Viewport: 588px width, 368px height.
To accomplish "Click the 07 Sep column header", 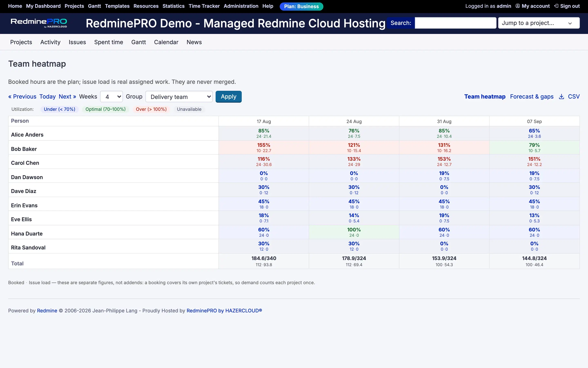I will (x=534, y=121).
